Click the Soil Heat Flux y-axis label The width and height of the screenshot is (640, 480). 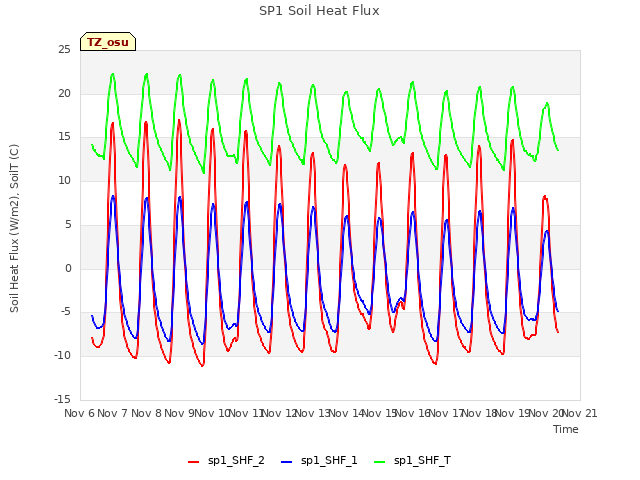tap(14, 228)
